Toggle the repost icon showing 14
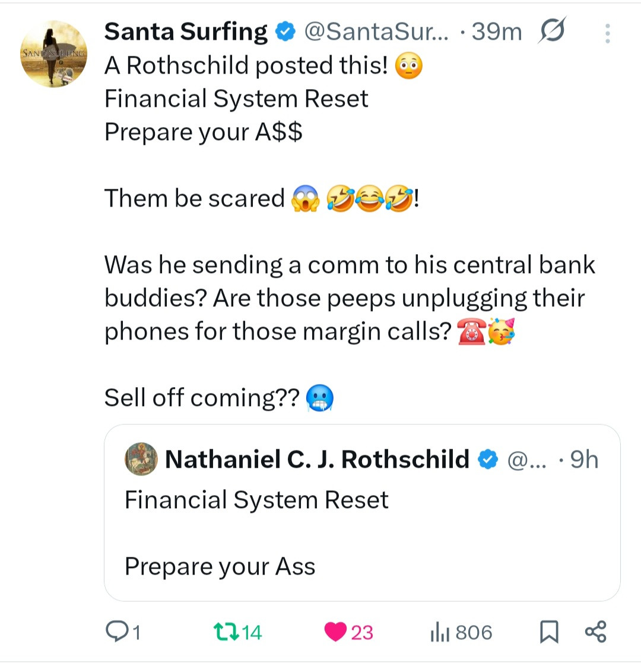641x672 pixels. [225, 632]
